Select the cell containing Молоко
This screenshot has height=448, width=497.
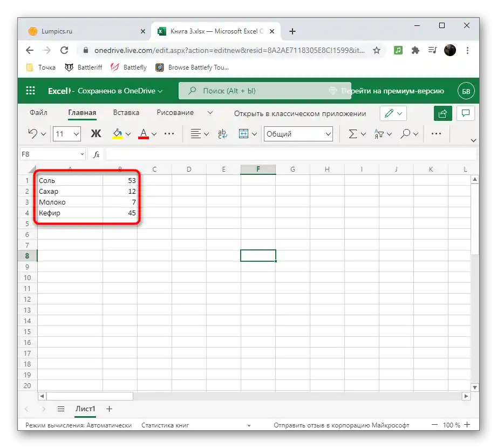pos(70,202)
